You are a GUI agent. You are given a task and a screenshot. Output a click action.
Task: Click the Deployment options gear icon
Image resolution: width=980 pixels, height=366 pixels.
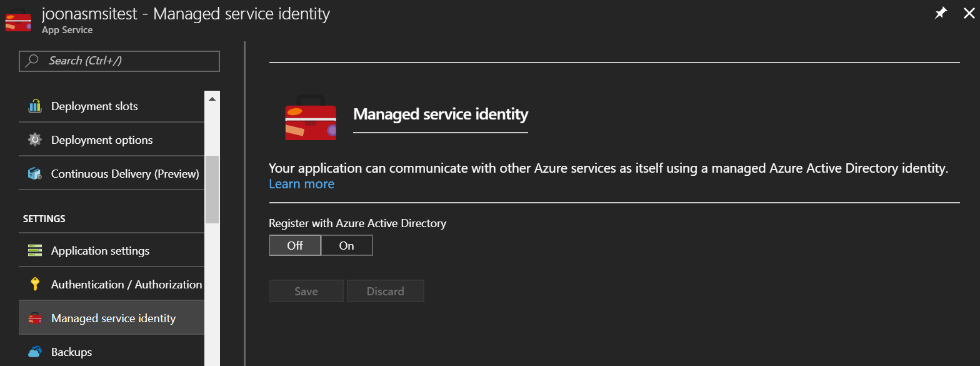click(35, 140)
